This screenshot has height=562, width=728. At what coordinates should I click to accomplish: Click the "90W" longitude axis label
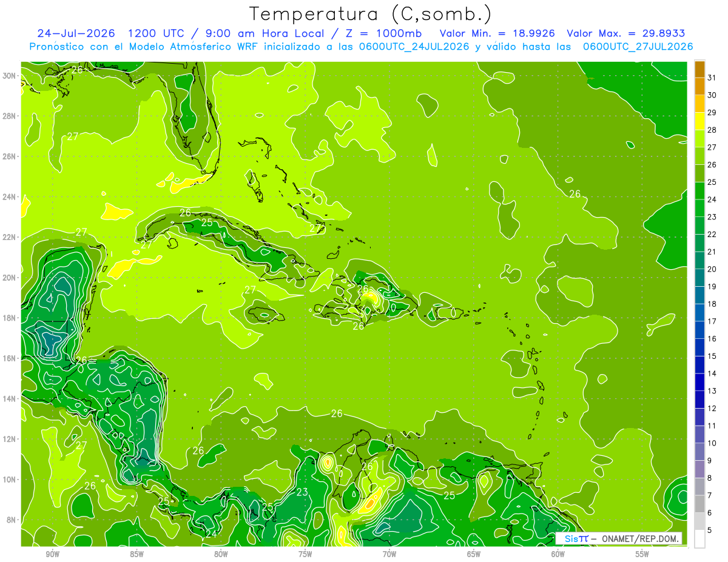(x=52, y=554)
